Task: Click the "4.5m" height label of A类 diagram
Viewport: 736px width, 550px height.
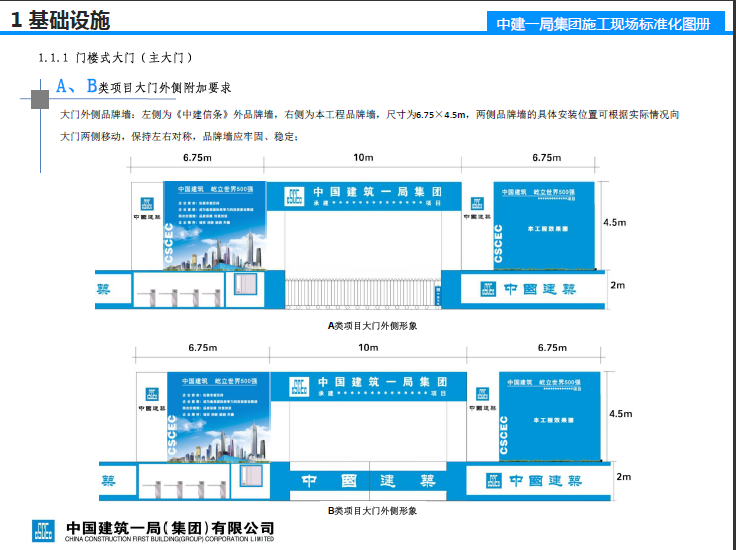Action: pyautogui.click(x=614, y=222)
